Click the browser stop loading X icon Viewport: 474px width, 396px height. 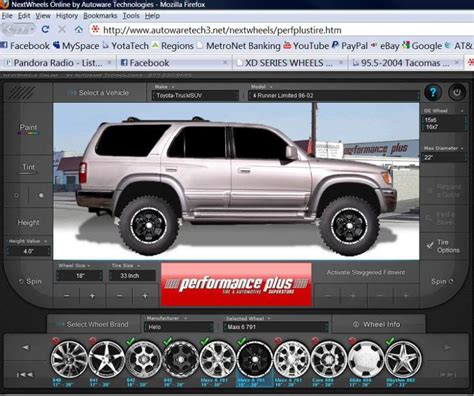(x=62, y=29)
